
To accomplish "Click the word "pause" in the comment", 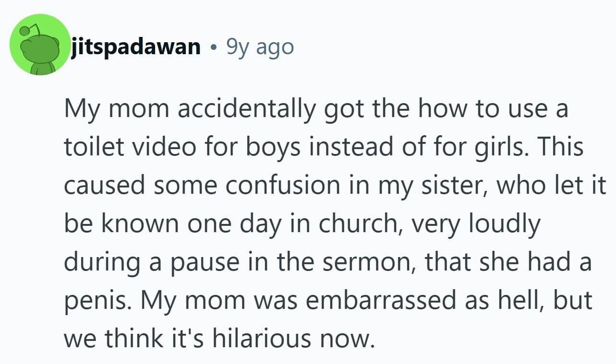I will (185, 262).
